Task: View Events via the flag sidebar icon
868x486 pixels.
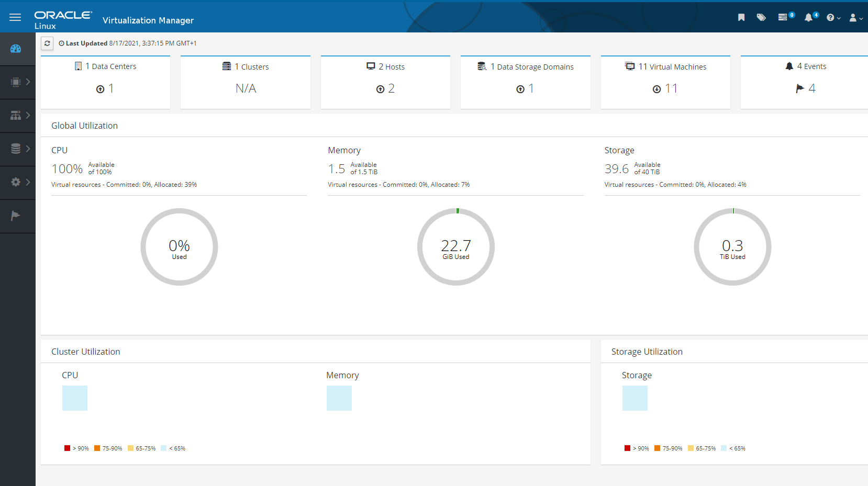Action: (15, 216)
